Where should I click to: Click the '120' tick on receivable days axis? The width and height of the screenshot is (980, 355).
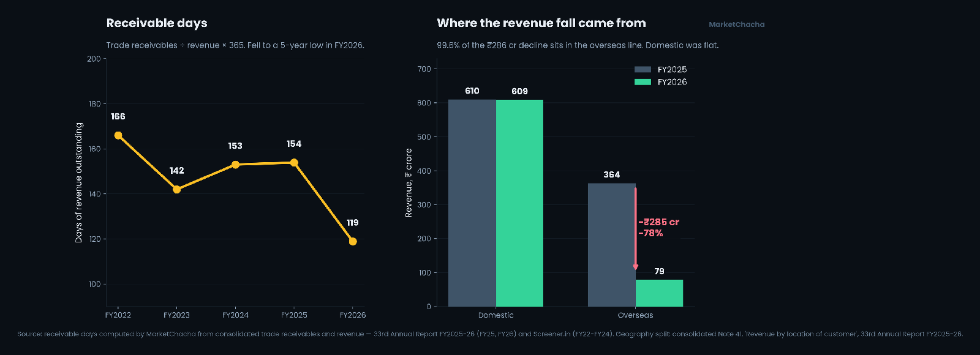tap(94, 239)
